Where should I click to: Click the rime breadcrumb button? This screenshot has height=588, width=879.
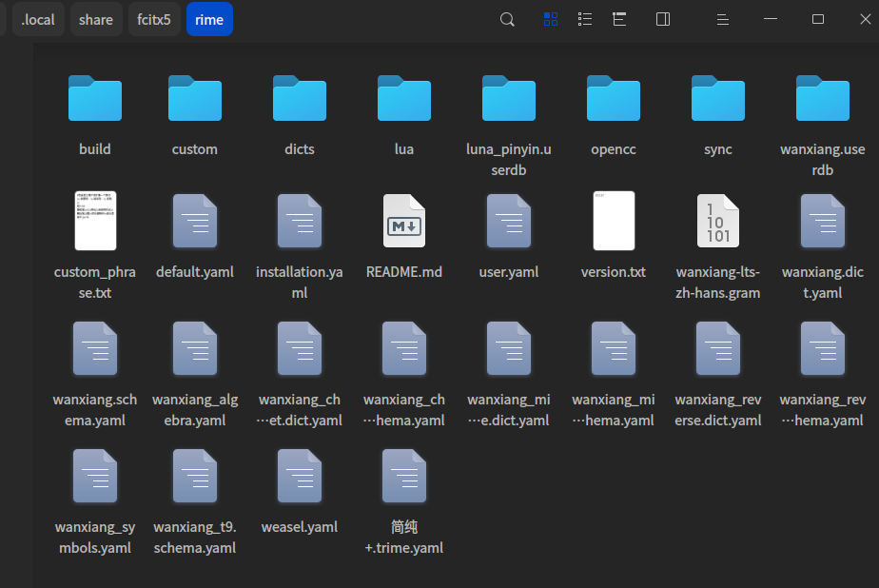pos(209,19)
